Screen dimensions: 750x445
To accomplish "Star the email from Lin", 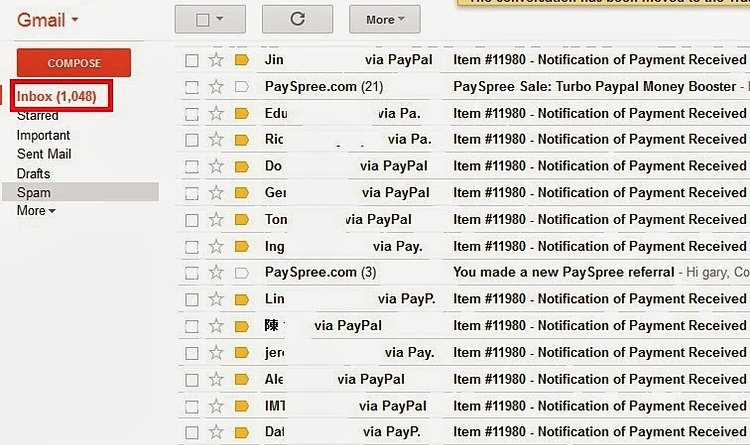I will tap(216, 300).
